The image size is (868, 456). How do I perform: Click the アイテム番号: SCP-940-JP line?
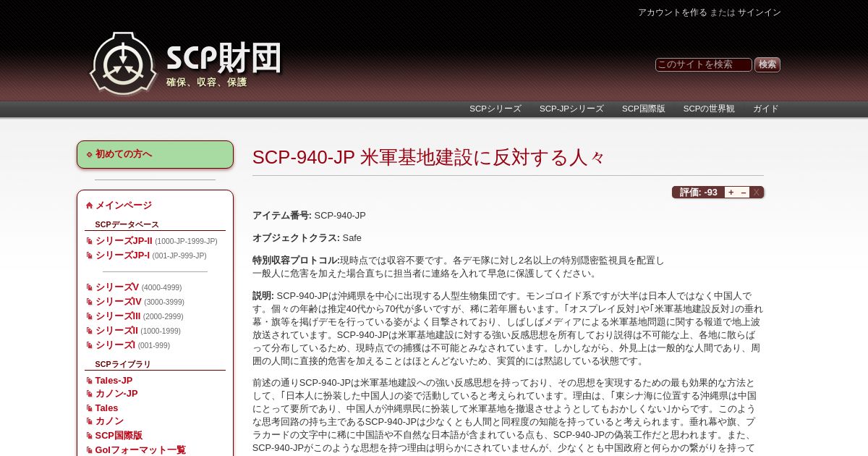309,216
